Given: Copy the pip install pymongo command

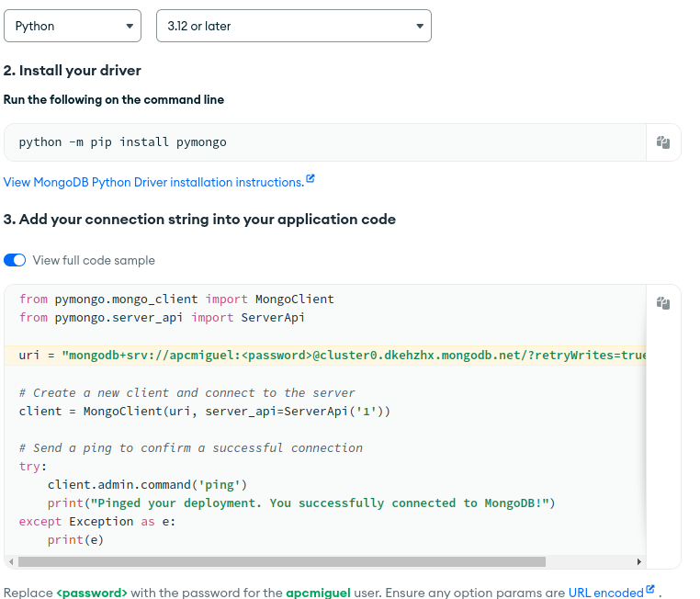Looking at the screenshot, I should point(663,142).
